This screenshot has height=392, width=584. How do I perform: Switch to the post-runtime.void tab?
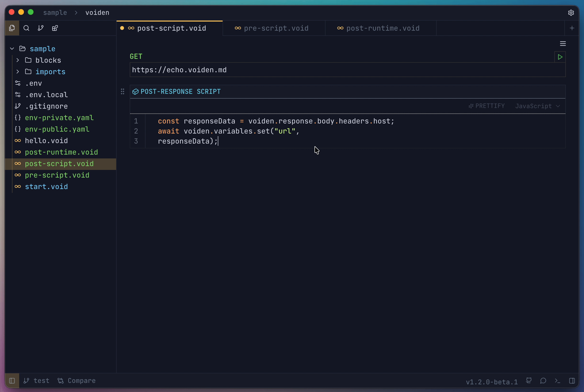tap(382, 28)
